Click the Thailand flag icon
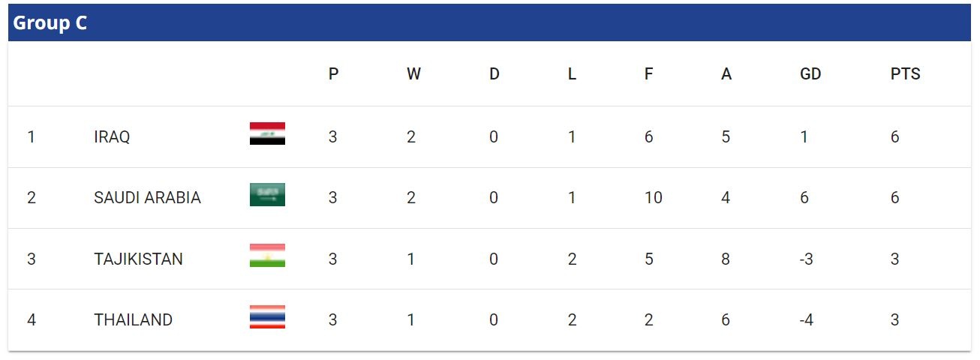 tap(267, 317)
